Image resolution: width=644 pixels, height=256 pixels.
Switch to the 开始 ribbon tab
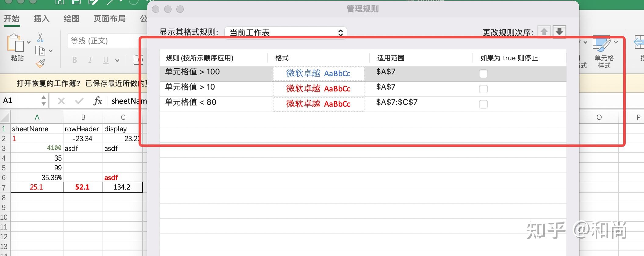(12, 19)
